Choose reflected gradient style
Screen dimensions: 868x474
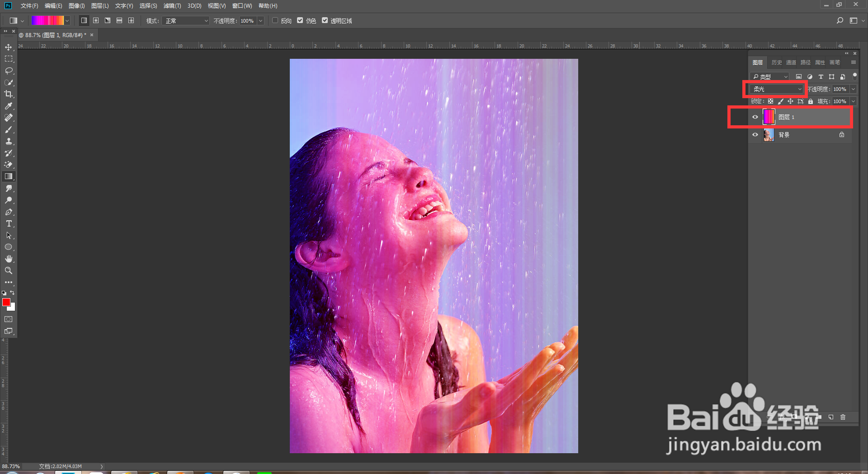tap(119, 20)
